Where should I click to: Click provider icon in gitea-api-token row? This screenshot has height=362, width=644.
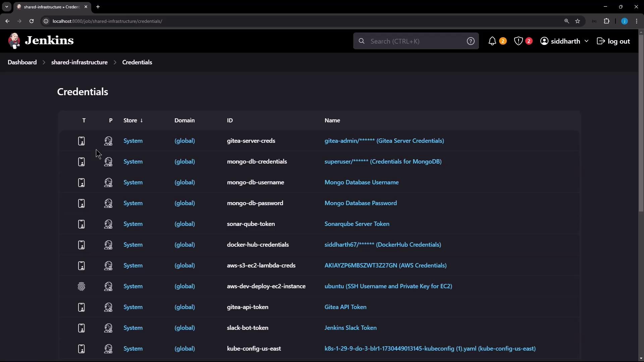108,307
